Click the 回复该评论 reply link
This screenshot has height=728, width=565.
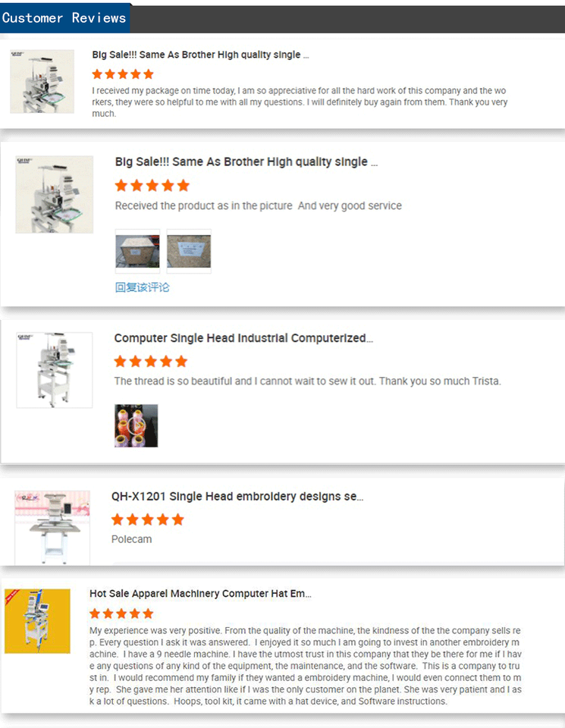(x=142, y=287)
